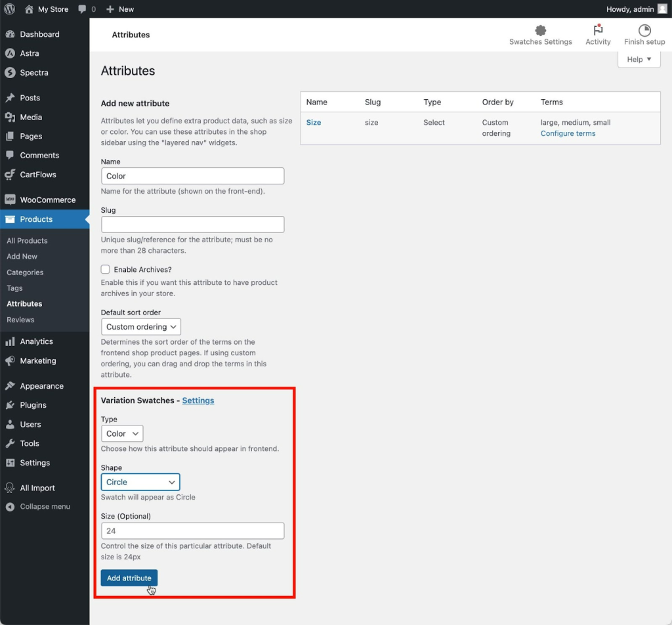The height and width of the screenshot is (625, 672).
Task: Expand the Shape dropdown showing Circle
Action: click(140, 482)
